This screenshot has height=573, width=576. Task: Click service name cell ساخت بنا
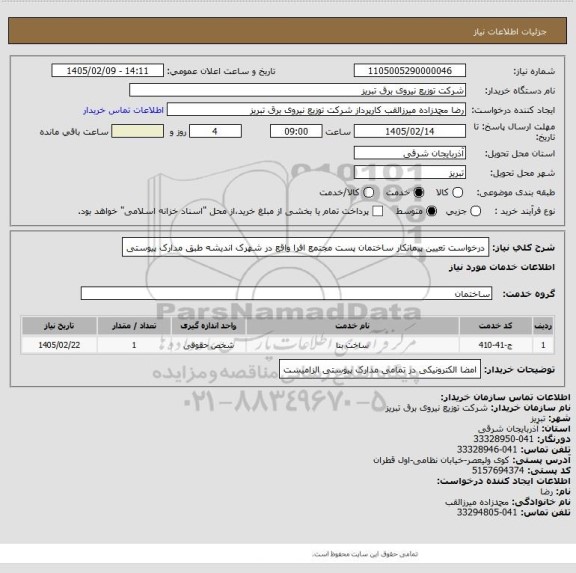coord(352,345)
